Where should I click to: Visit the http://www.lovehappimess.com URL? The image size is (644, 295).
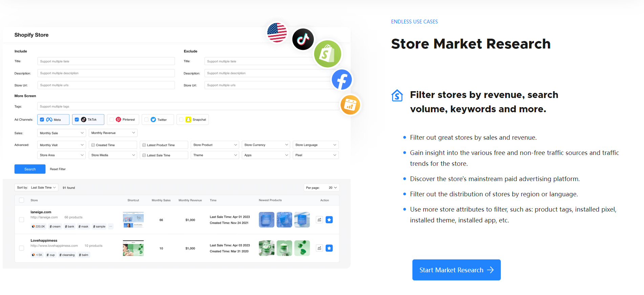[54, 246]
